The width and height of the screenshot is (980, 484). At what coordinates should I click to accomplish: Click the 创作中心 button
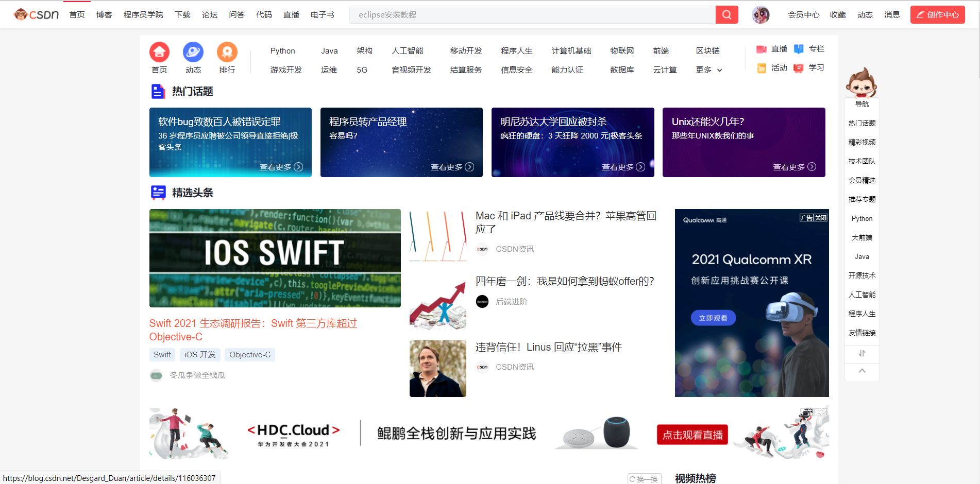[x=938, y=15]
